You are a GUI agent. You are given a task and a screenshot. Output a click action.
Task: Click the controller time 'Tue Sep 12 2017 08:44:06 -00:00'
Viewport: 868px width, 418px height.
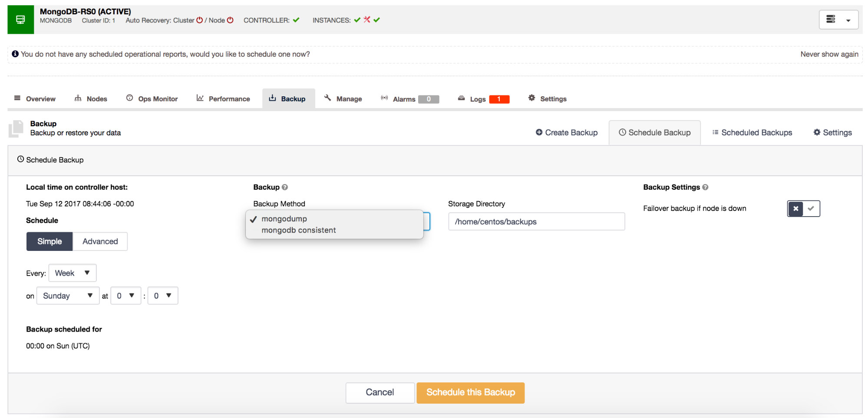pos(80,204)
